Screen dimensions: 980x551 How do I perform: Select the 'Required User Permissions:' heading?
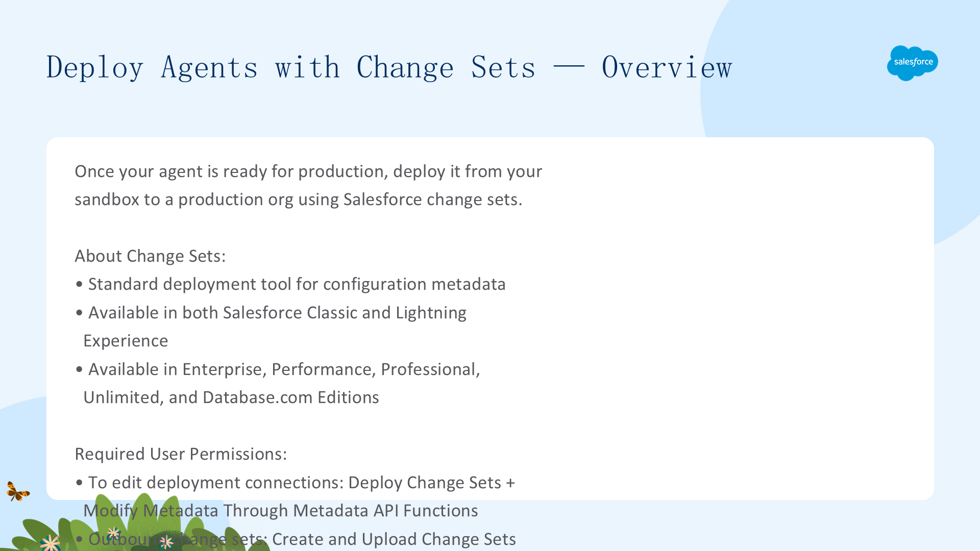pos(181,454)
